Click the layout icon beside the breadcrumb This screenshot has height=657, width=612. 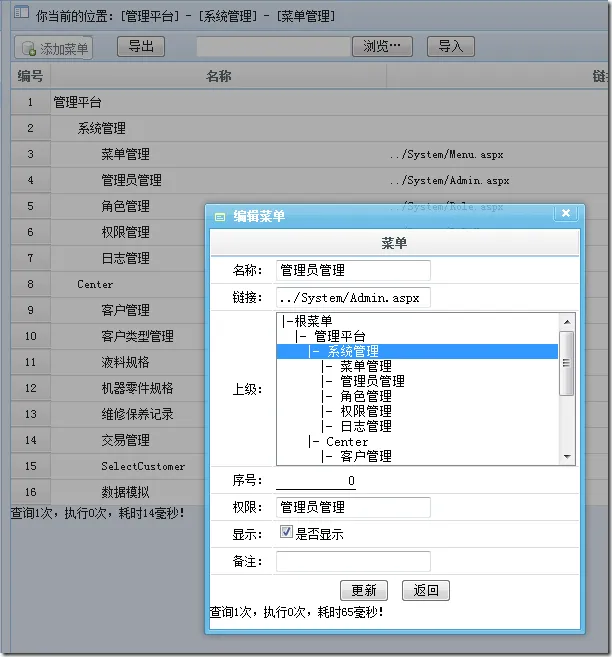tap(21, 12)
